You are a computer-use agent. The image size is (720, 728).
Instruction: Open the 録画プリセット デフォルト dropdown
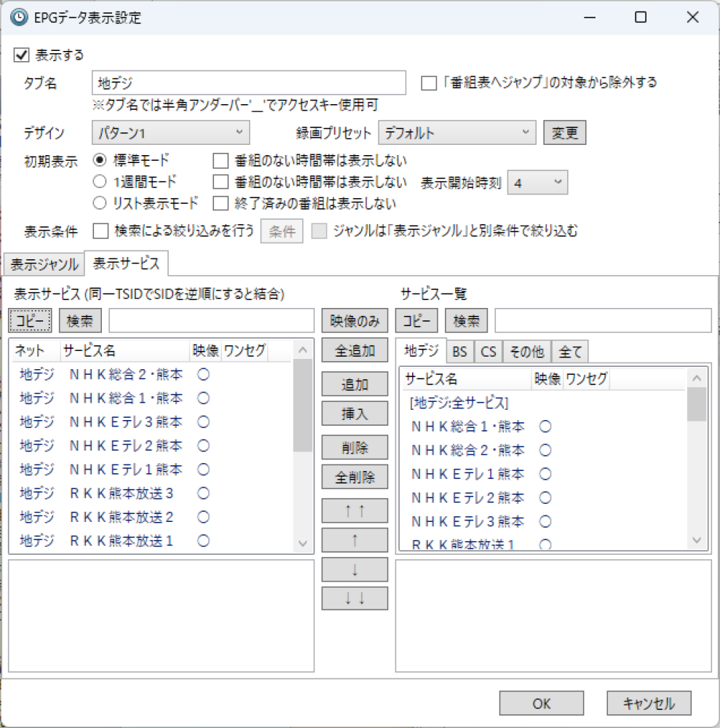pyautogui.click(x=456, y=132)
